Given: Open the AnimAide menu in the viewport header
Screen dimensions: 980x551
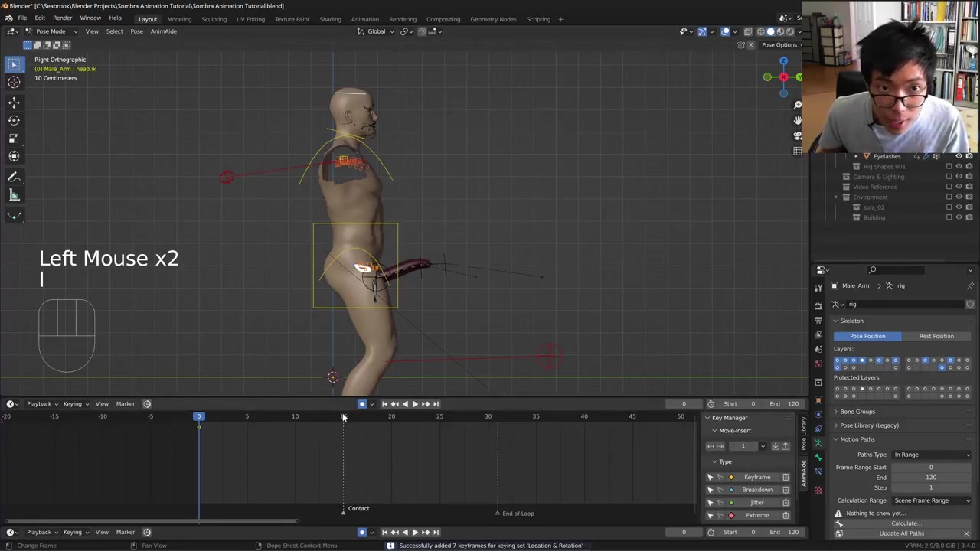Looking at the screenshot, I should coord(163,31).
